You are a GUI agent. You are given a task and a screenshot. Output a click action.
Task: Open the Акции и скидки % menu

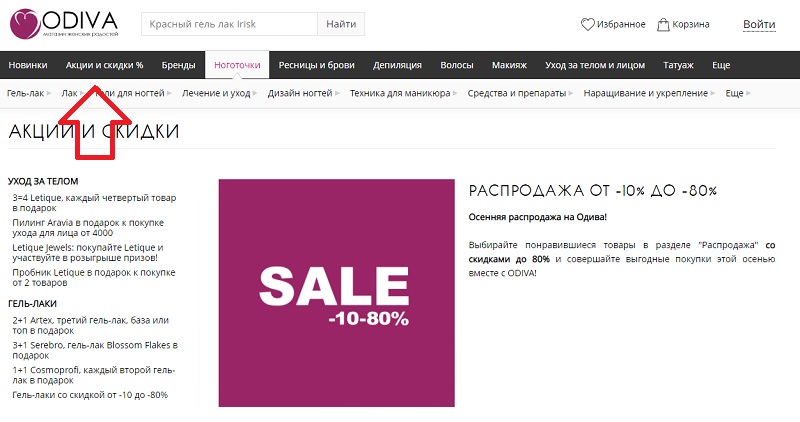point(105,65)
